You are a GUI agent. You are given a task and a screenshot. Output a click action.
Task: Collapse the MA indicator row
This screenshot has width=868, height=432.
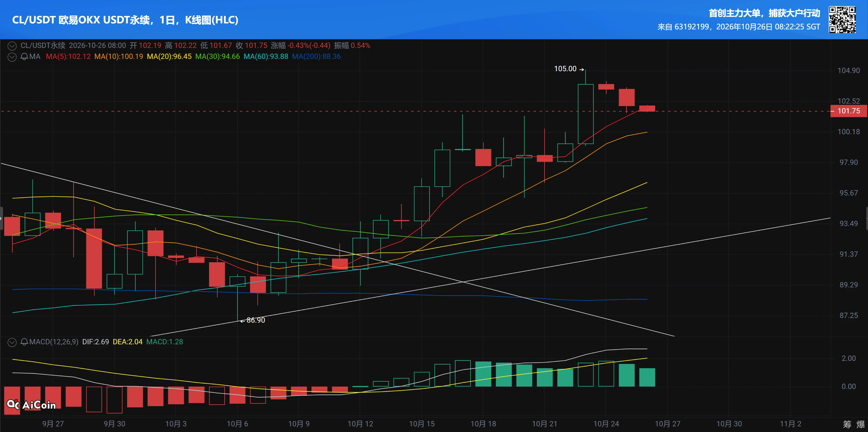pos(12,57)
